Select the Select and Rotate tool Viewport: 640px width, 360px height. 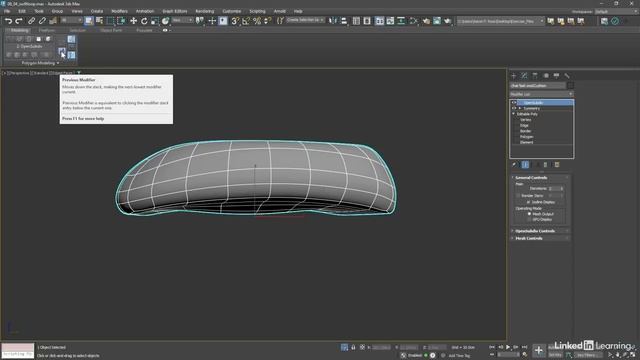144,21
